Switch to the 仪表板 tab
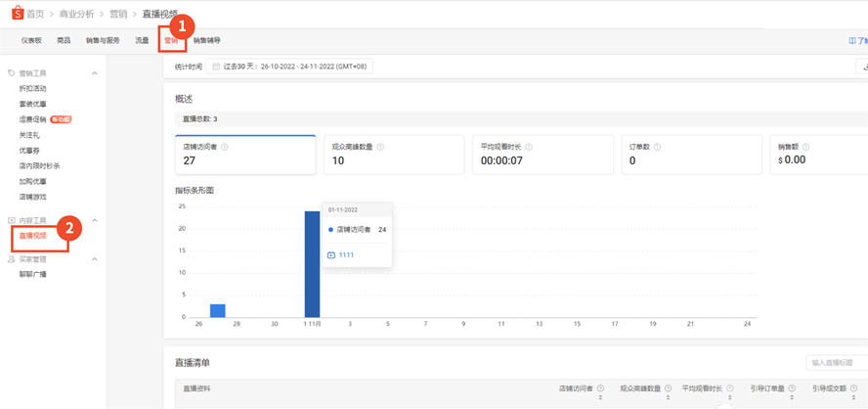This screenshot has height=409, width=868. pos(31,40)
